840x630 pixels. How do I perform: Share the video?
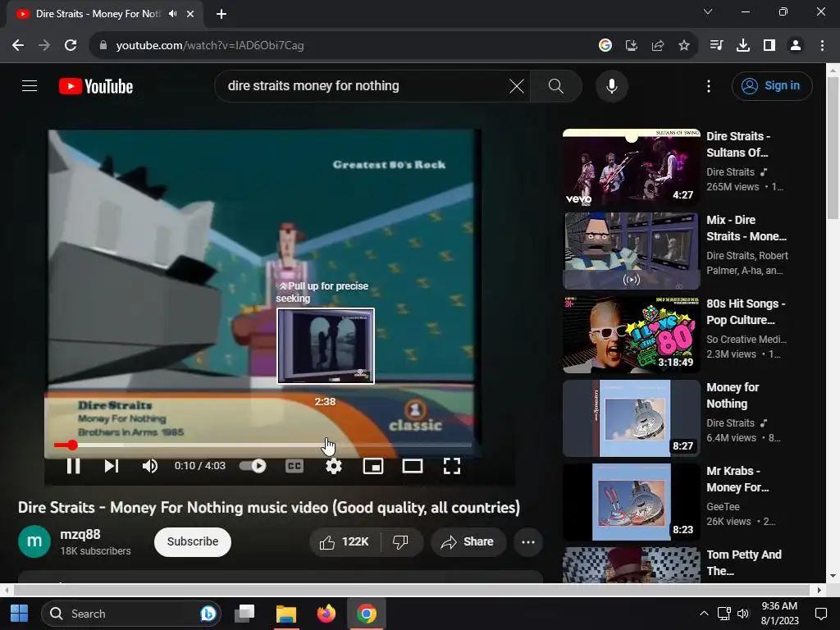[x=468, y=542]
